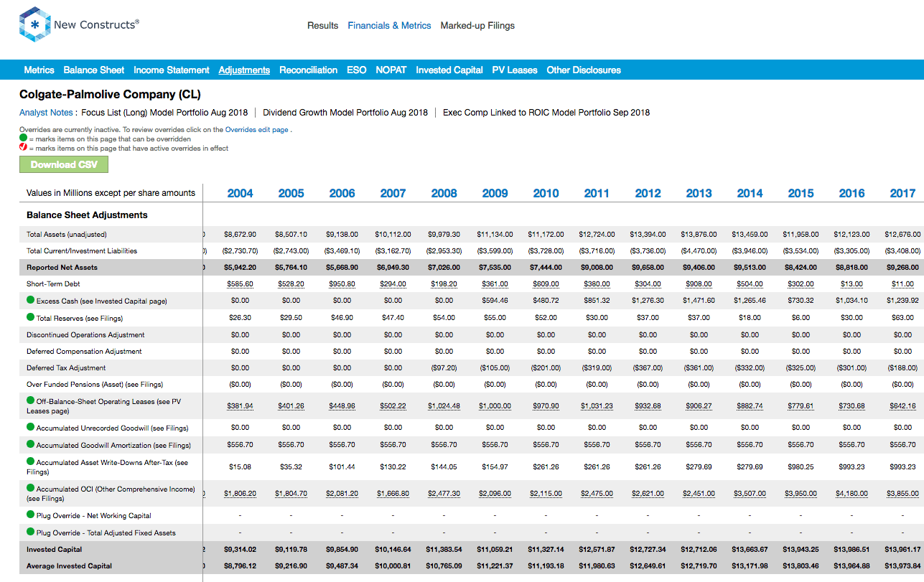This screenshot has width=924, height=582.
Task: Click the 2007 year column header
Action: (x=393, y=193)
